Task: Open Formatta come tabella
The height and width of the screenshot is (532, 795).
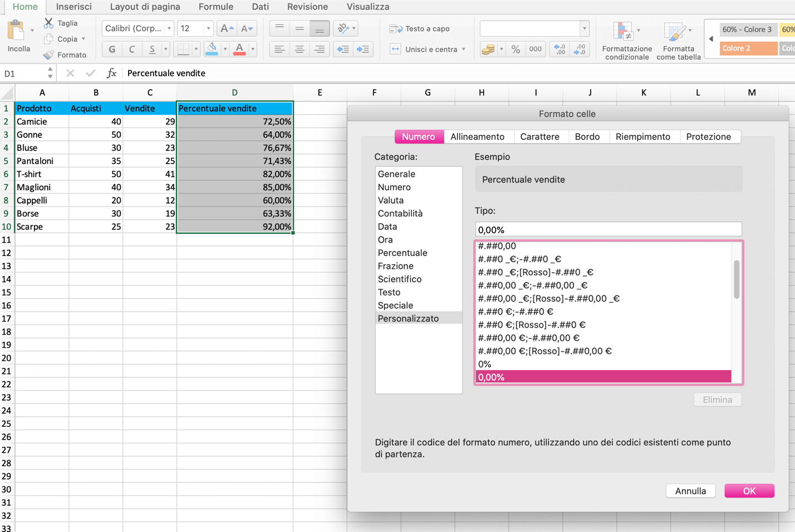Action: [678, 41]
